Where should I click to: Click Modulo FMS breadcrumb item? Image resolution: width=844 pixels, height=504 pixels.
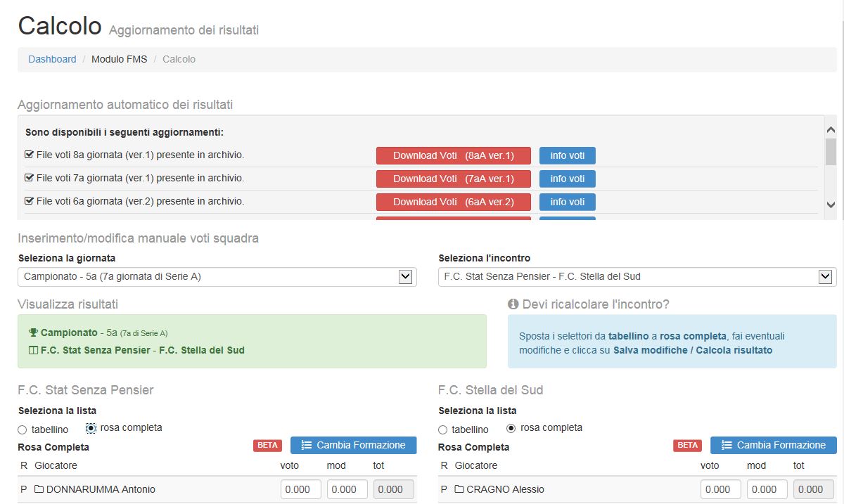tap(120, 59)
